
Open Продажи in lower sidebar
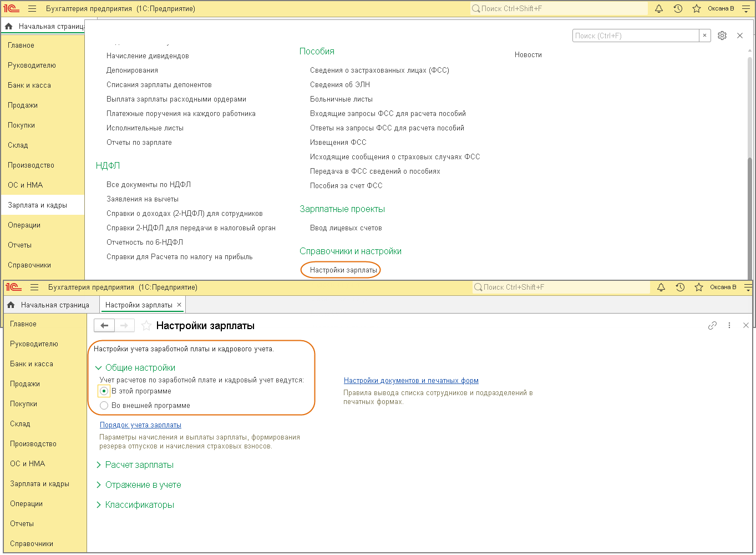(x=45, y=384)
